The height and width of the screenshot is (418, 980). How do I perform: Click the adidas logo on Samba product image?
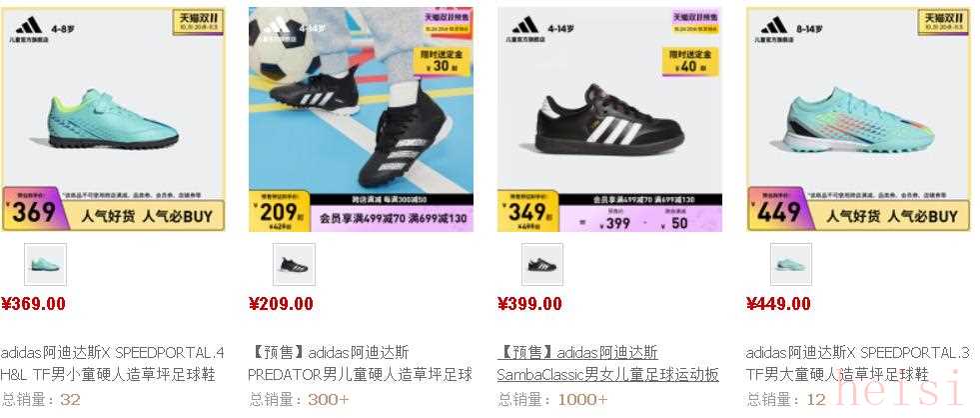coord(525,26)
